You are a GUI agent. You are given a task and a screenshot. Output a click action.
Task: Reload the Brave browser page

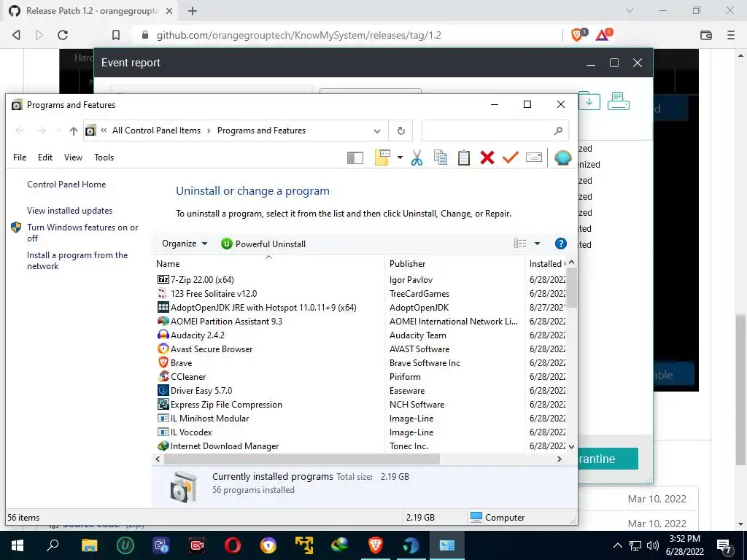click(63, 35)
